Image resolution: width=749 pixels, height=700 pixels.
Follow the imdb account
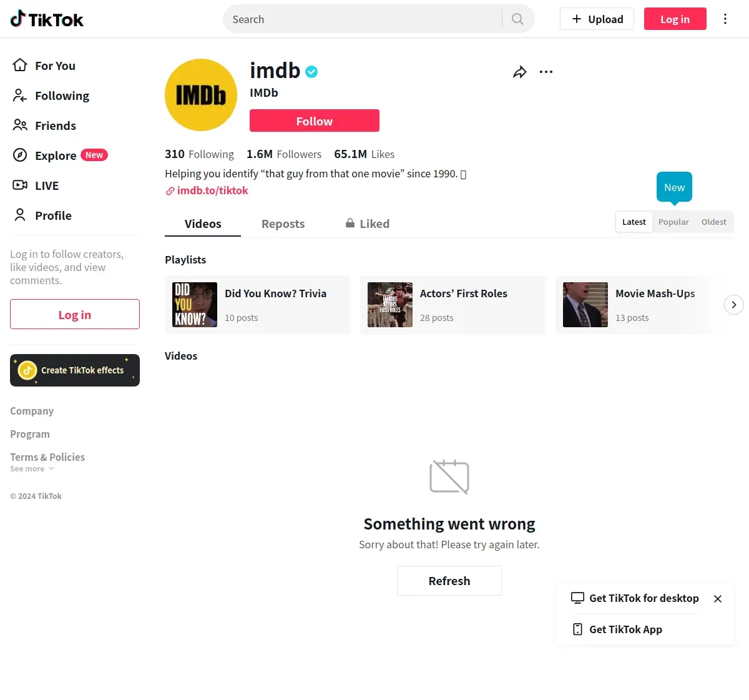click(x=315, y=121)
